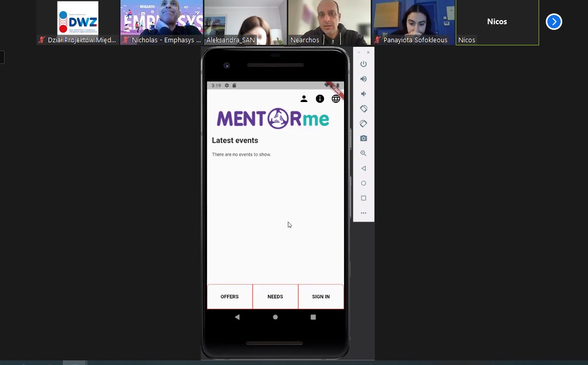The width and height of the screenshot is (588, 365).
Task: Select Nicholas - Emphasys participant tile
Action: (x=162, y=22)
